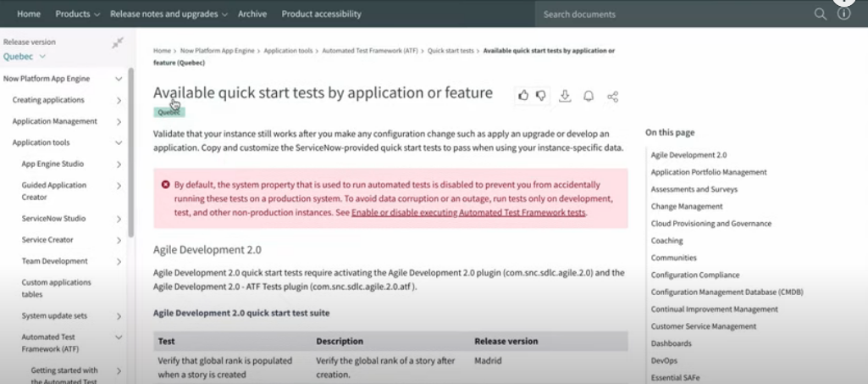Click the Madrid table cell
The image size is (868, 384).
488,361
